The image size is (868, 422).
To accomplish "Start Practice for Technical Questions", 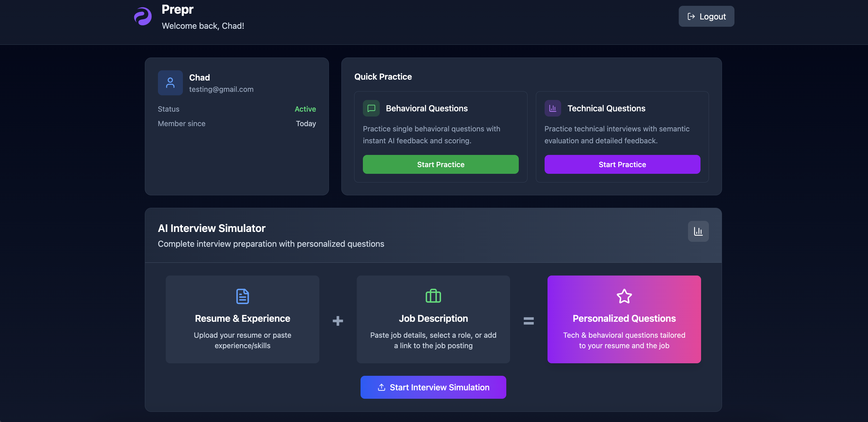I will pos(622,164).
